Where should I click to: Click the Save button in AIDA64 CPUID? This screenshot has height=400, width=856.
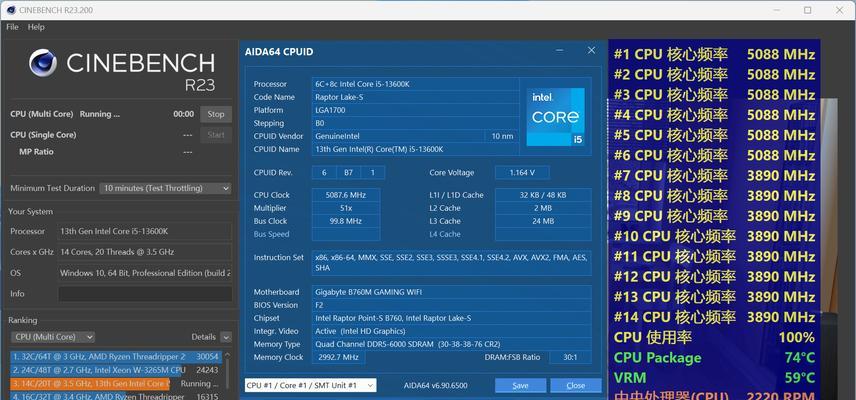click(x=520, y=385)
